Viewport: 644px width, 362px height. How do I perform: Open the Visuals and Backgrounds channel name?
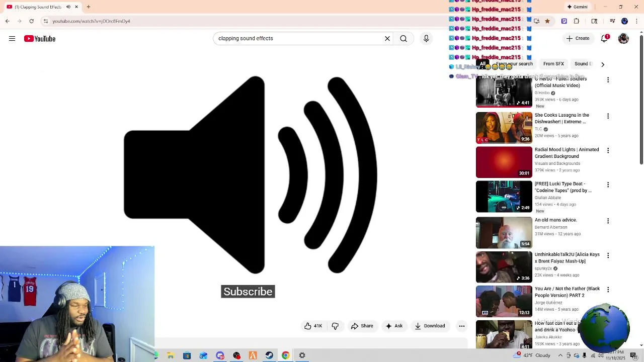tap(557, 163)
